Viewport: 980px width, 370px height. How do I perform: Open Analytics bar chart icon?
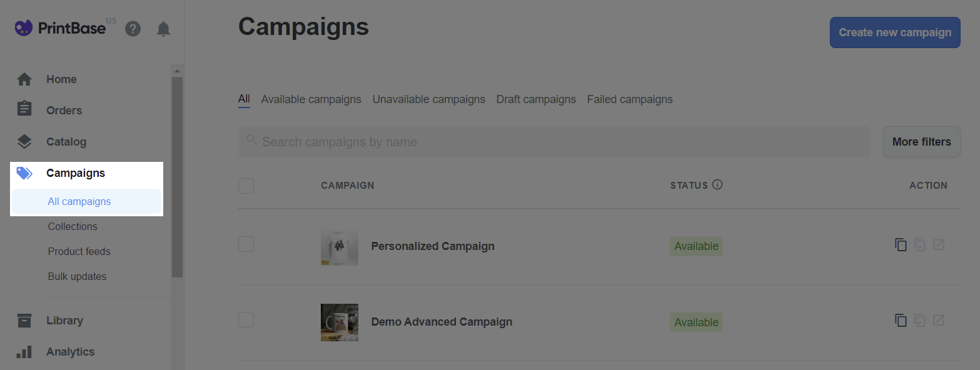(x=24, y=352)
